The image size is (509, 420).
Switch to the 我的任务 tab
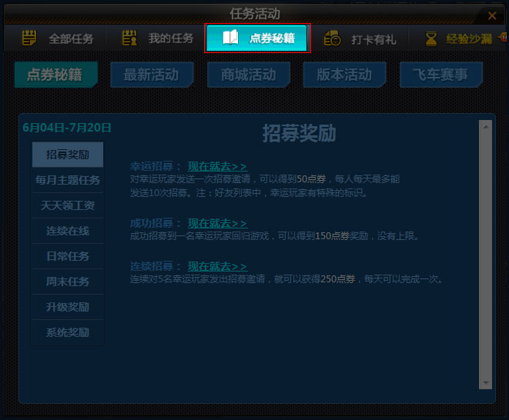[x=158, y=38]
